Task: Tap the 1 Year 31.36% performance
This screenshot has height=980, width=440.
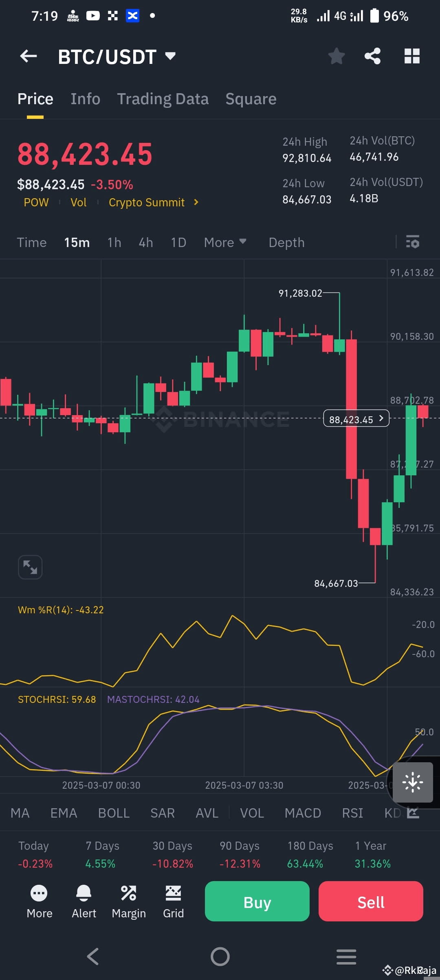Action: pos(372,855)
